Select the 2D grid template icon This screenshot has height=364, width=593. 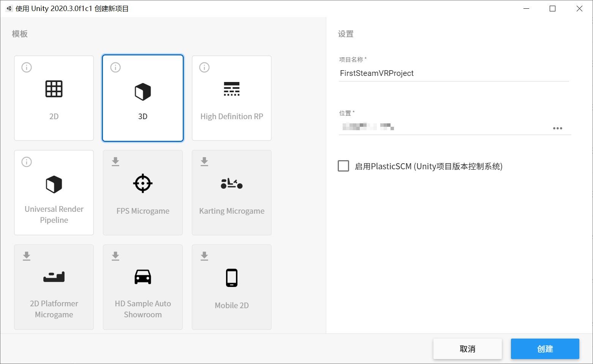coord(54,89)
